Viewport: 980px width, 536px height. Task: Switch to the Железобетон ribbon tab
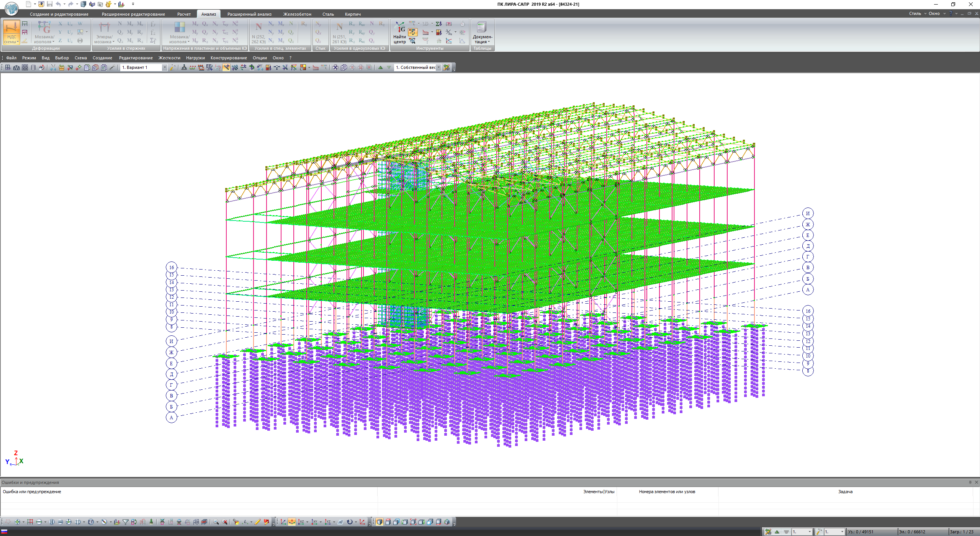297,14
